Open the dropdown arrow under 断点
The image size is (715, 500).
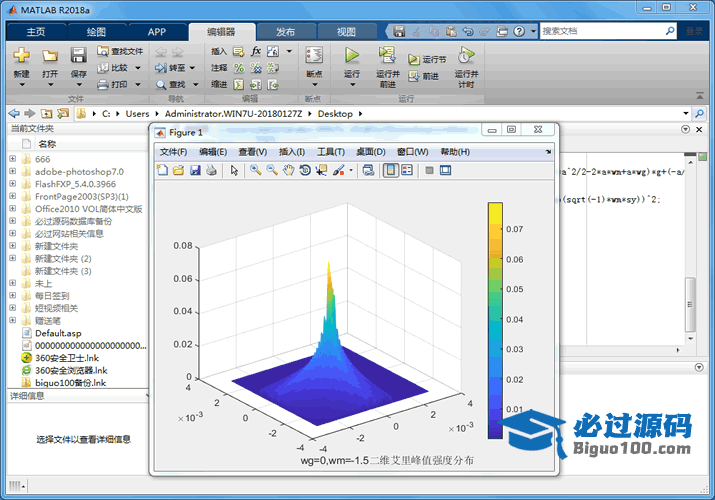[x=314, y=85]
